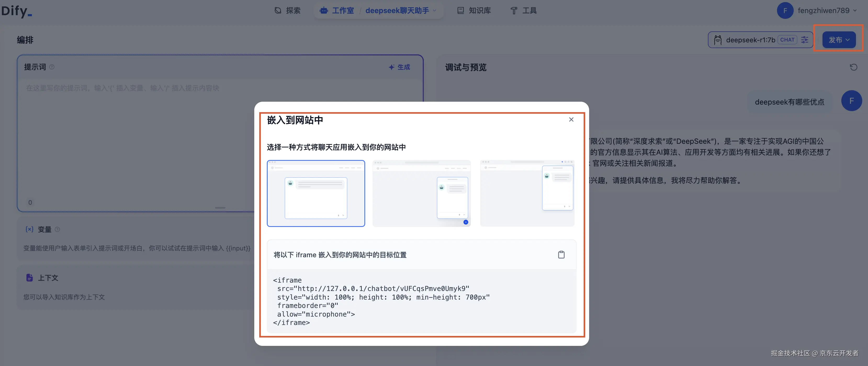Screen dimensions: 868x366
Task: Open model parameter settings sliders icon
Action: pyautogui.click(x=805, y=40)
